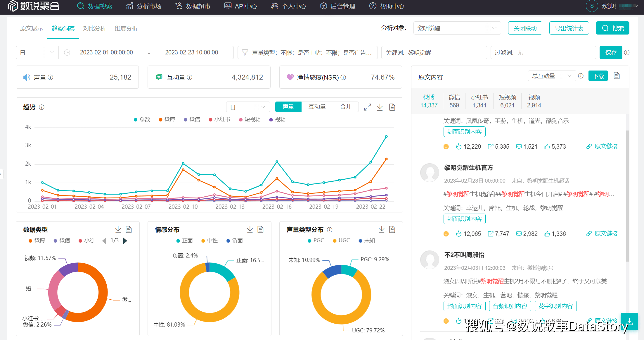Click 关闭联动 button
Screen dimensions: 644x340
pos(525,28)
